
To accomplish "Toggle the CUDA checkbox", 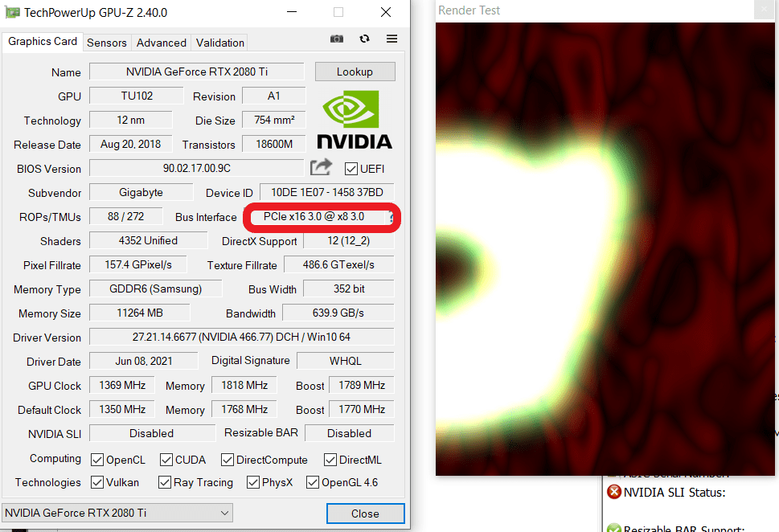I will [x=166, y=460].
